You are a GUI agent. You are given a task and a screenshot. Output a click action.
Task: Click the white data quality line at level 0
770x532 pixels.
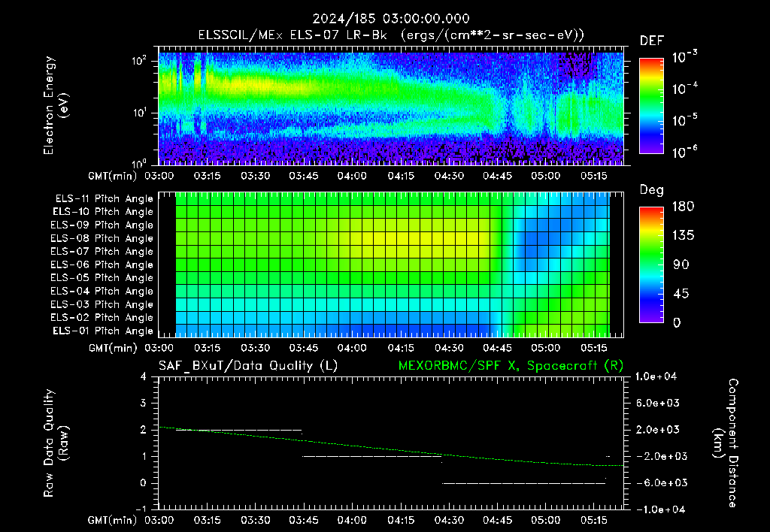tap(523, 483)
